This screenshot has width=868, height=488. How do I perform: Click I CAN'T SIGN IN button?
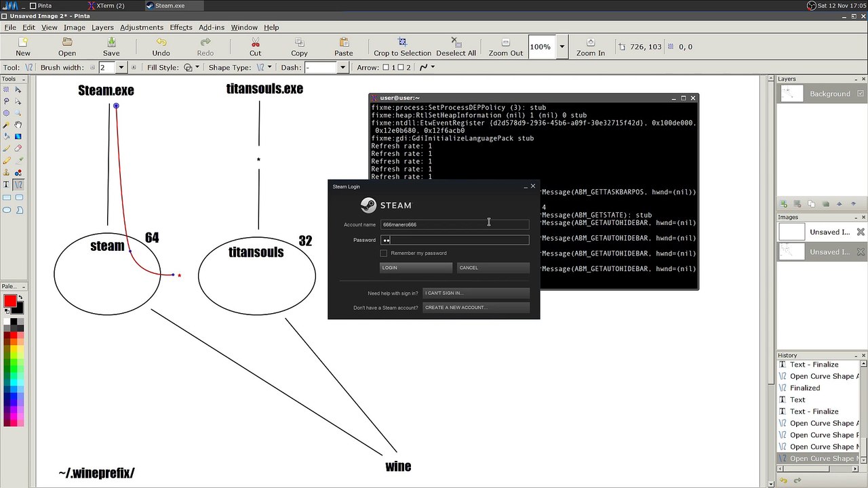coord(476,293)
